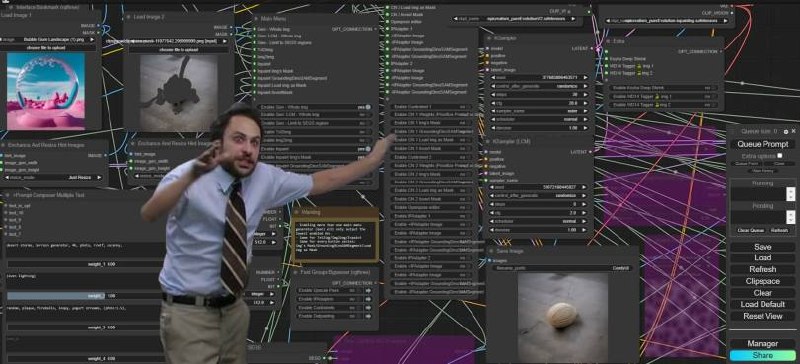Click Load Default button
800x364 pixels.
point(762,304)
